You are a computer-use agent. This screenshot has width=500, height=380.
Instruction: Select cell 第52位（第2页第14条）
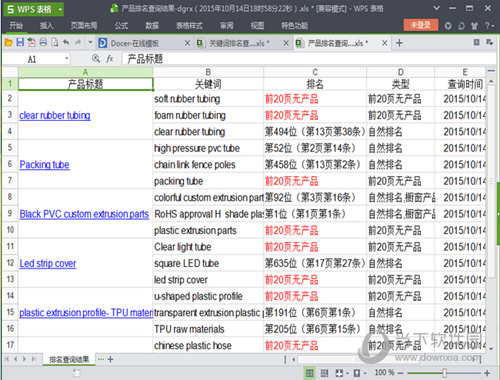[x=315, y=148]
